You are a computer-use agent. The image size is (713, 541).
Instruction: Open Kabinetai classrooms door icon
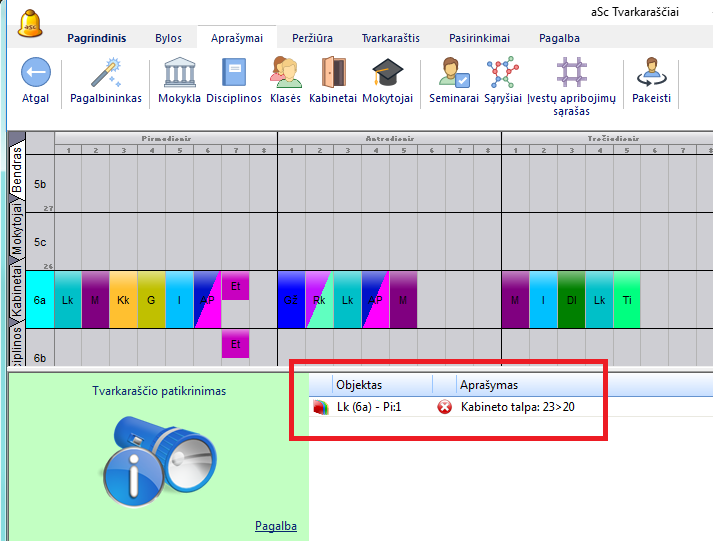tap(333, 74)
